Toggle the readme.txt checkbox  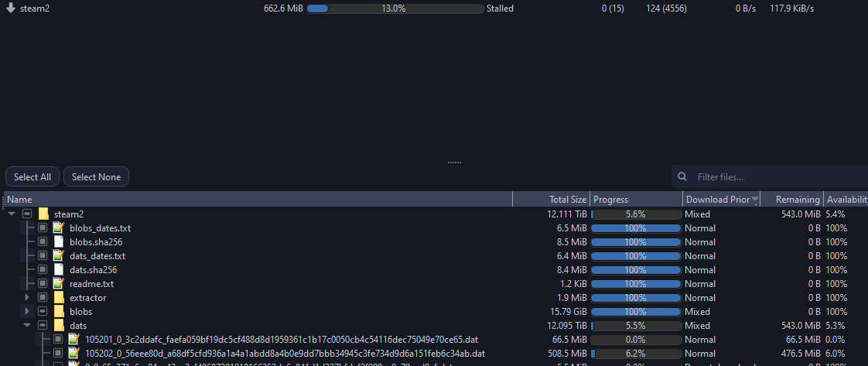coord(43,283)
